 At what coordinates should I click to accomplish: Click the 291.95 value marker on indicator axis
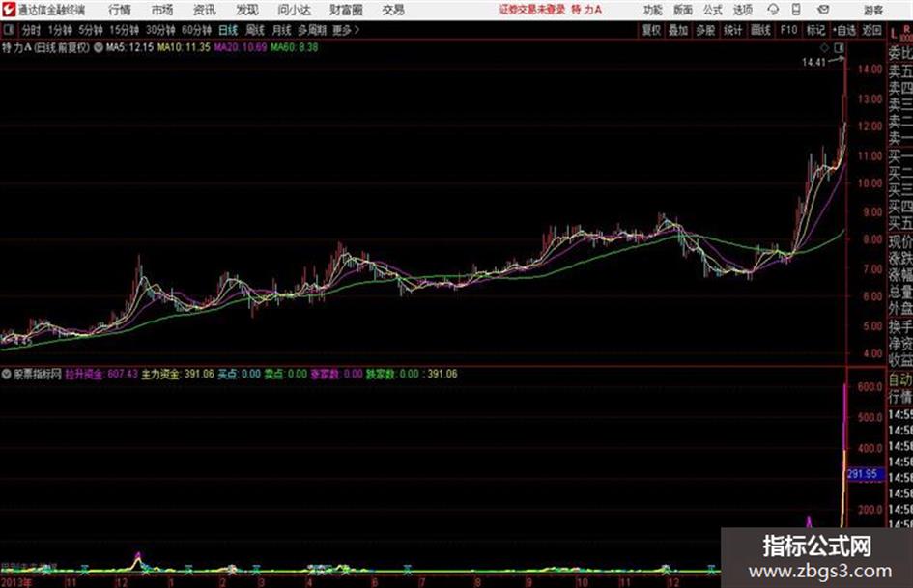coord(865,474)
